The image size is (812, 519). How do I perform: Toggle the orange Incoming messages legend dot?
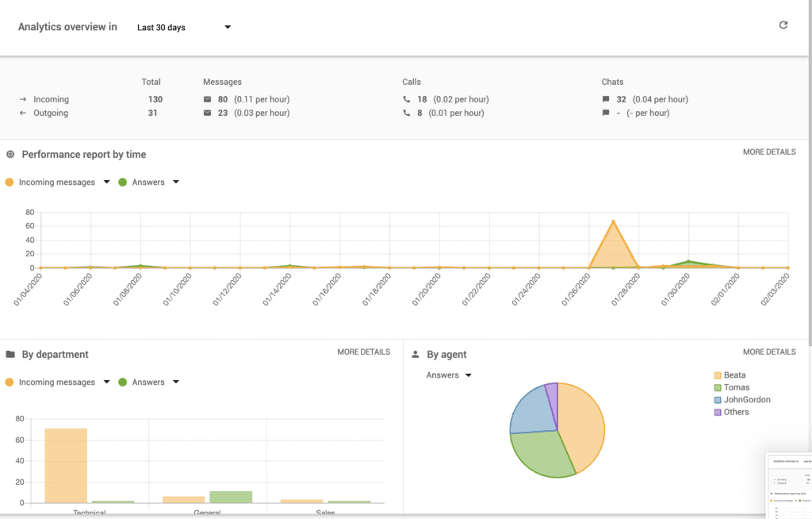(x=9, y=182)
